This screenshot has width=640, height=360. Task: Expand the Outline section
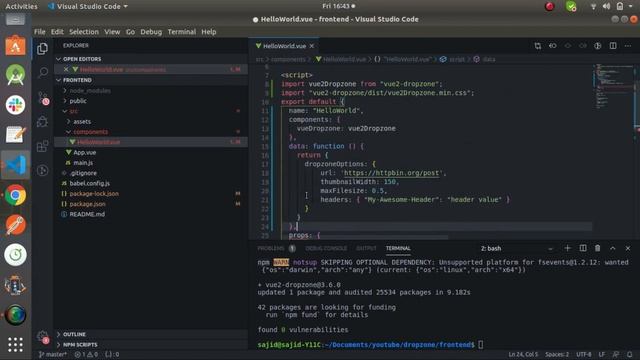click(151, 334)
